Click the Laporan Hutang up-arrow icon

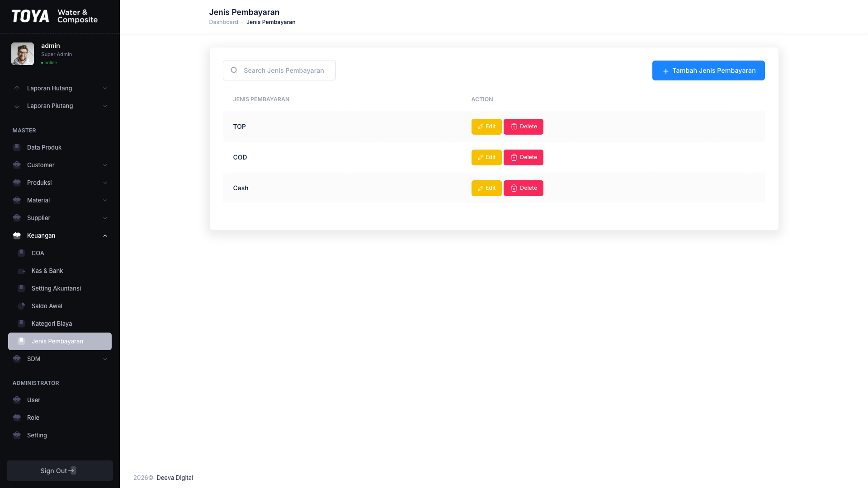click(x=17, y=88)
